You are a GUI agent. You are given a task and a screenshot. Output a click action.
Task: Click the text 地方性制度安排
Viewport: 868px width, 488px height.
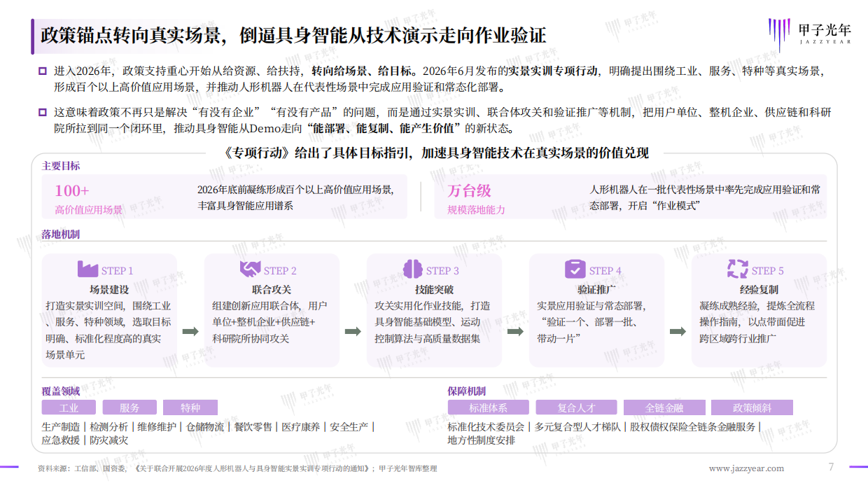482,440
